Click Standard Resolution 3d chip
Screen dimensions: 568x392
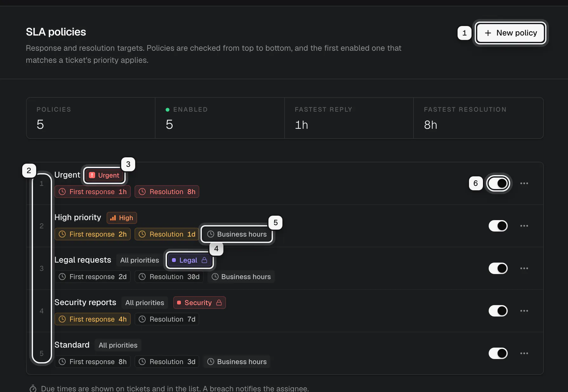coord(167,362)
